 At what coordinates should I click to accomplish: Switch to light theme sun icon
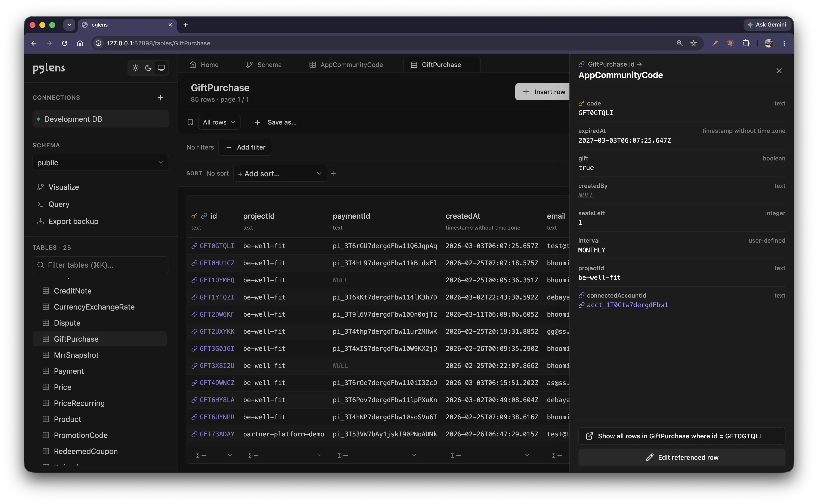135,68
